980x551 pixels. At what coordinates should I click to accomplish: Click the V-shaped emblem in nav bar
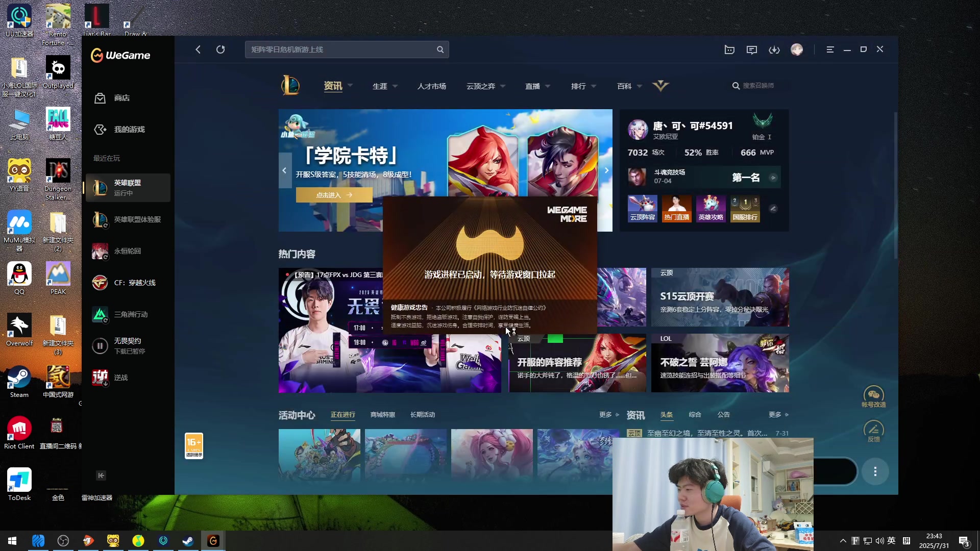coord(660,86)
